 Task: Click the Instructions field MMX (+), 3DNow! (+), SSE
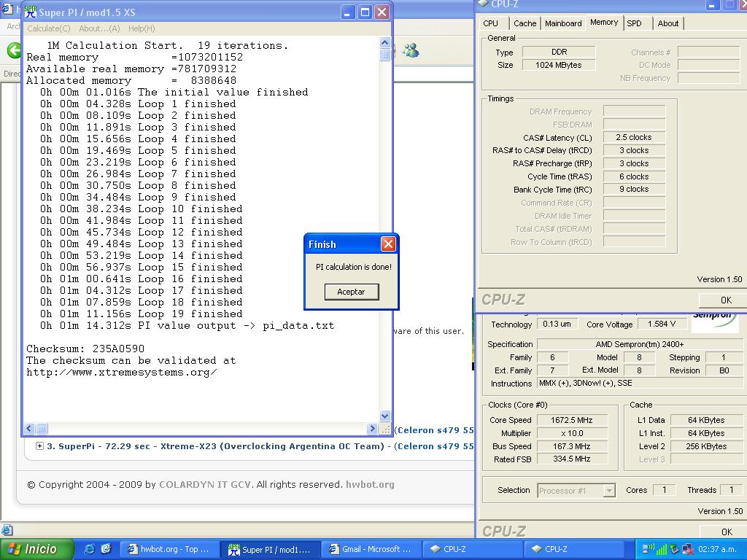pyautogui.click(x=640, y=383)
